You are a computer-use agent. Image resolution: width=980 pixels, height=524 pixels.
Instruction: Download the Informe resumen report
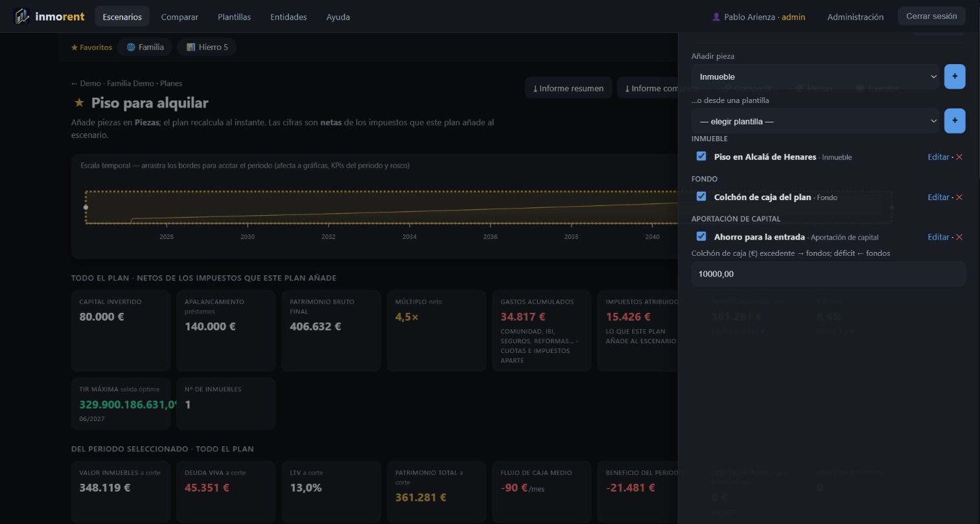pos(568,88)
